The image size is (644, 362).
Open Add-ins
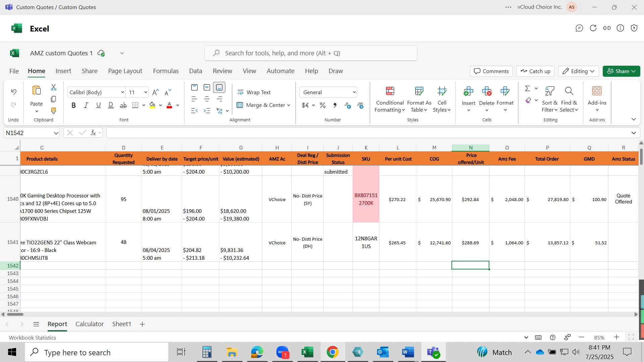coord(597,100)
